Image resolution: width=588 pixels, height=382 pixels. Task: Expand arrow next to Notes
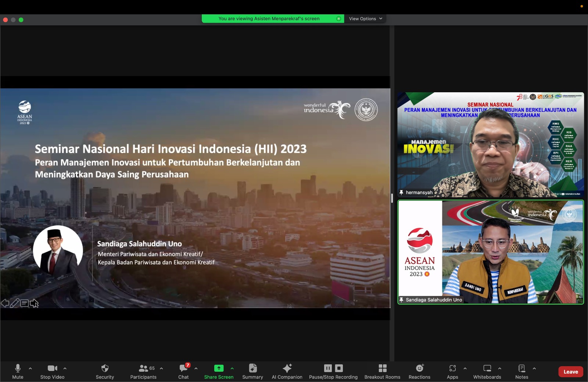[x=534, y=368]
